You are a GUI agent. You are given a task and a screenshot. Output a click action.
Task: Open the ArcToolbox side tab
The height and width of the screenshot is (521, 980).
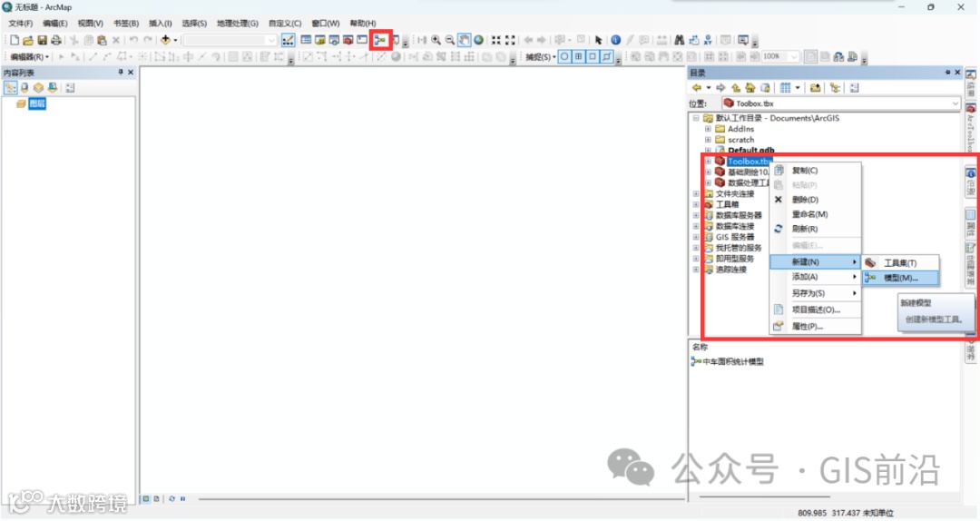(x=971, y=130)
